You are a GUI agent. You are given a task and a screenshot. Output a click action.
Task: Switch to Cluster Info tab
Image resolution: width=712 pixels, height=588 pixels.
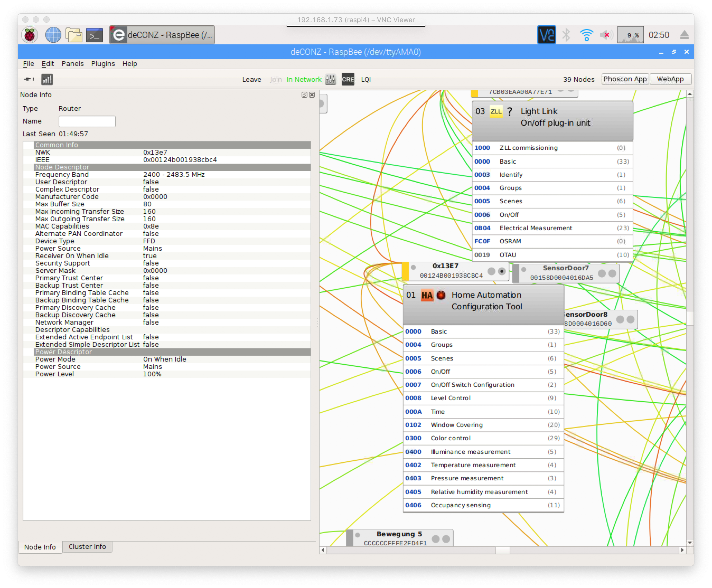(87, 546)
